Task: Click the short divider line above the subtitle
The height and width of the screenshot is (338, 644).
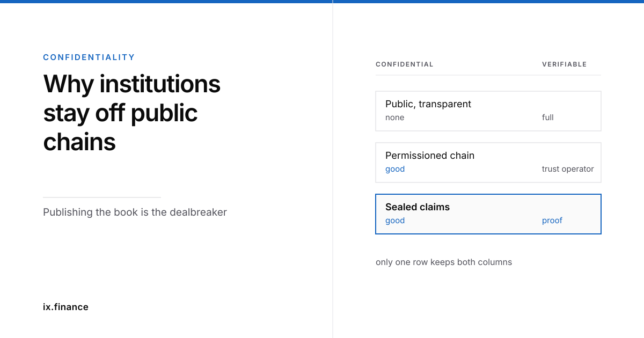Action: [x=102, y=197]
